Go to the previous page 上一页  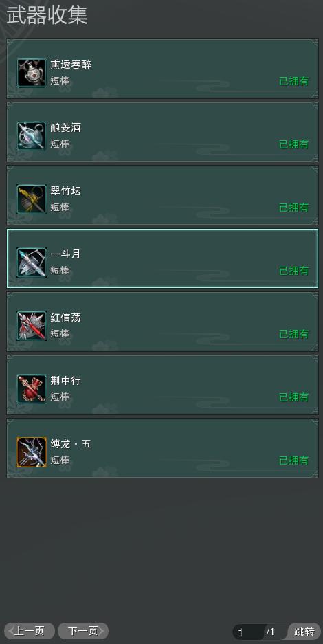30,631
